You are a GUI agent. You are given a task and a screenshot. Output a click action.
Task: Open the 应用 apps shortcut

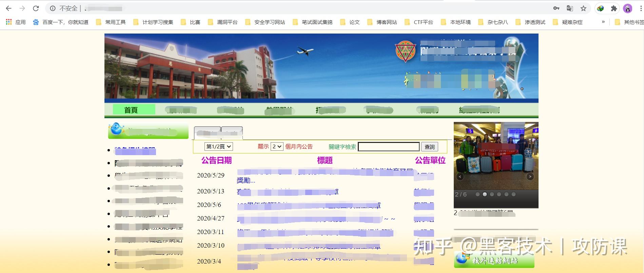[16, 22]
